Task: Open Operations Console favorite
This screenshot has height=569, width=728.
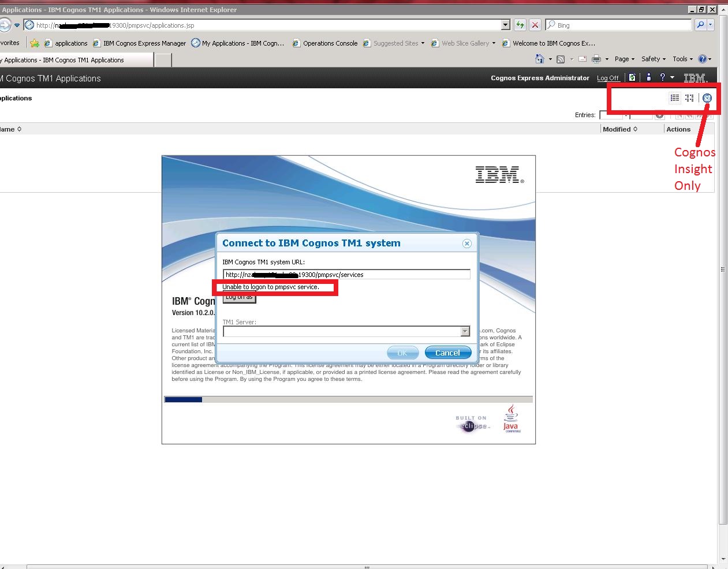Action: tap(325, 43)
